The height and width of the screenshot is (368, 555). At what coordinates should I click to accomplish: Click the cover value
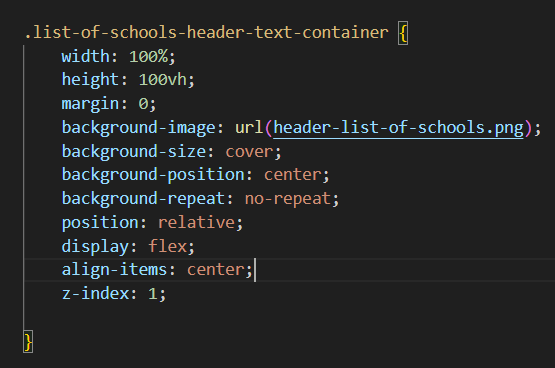(x=249, y=152)
